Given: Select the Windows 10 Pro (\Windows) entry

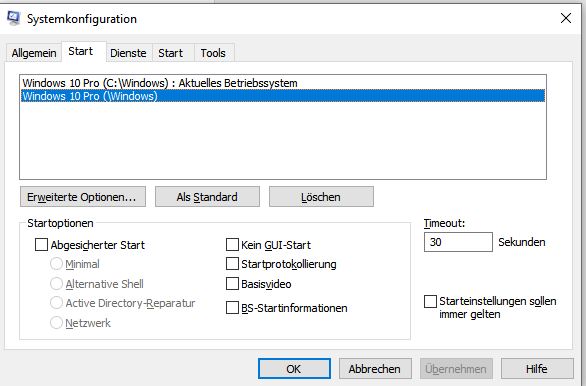Looking at the screenshot, I should (283, 96).
